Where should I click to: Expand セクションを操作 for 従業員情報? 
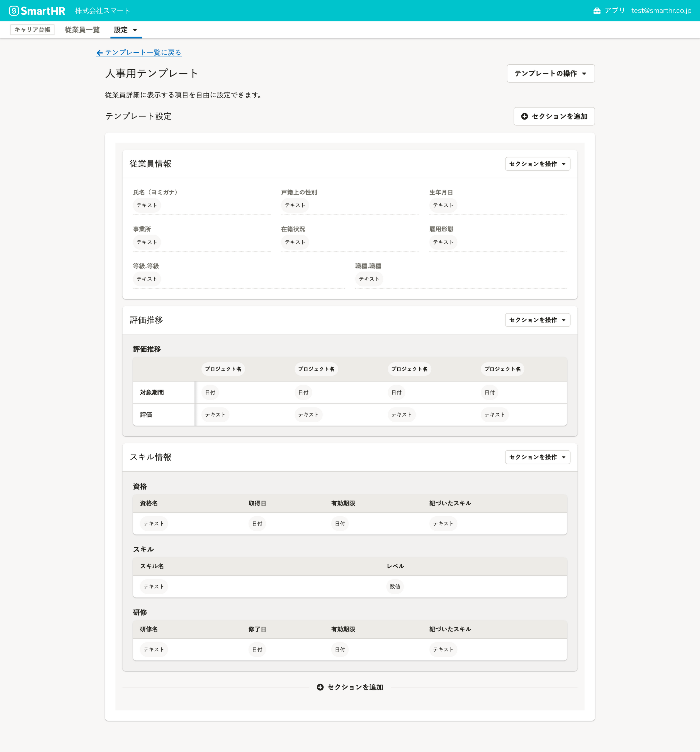(x=537, y=164)
